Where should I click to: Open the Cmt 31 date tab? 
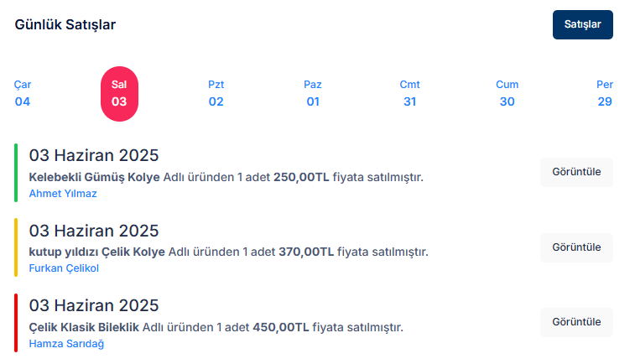coord(409,93)
